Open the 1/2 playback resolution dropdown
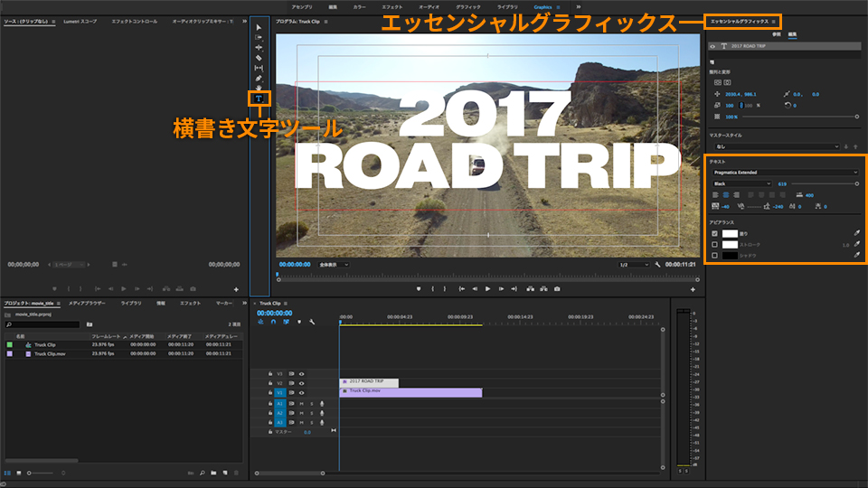This screenshot has height=488, width=868. pos(634,265)
